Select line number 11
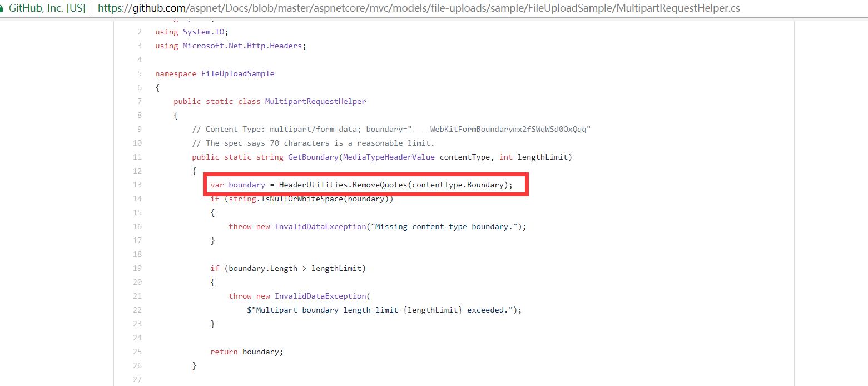Screen dimensions: 868x386 [x=137, y=157]
